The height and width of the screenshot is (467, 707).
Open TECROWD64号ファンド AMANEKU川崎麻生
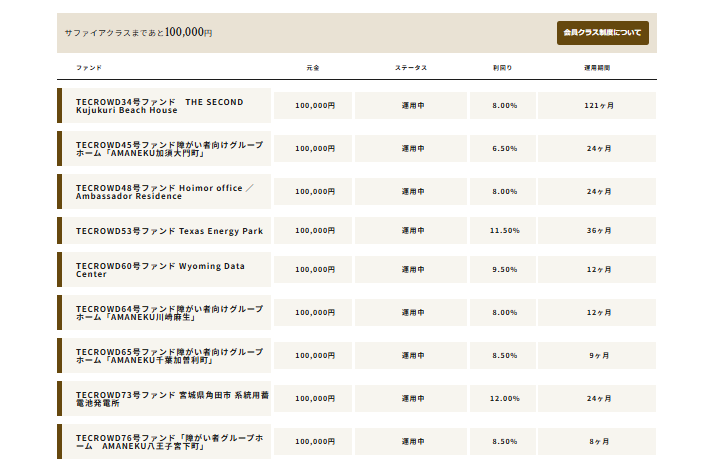tap(164, 312)
